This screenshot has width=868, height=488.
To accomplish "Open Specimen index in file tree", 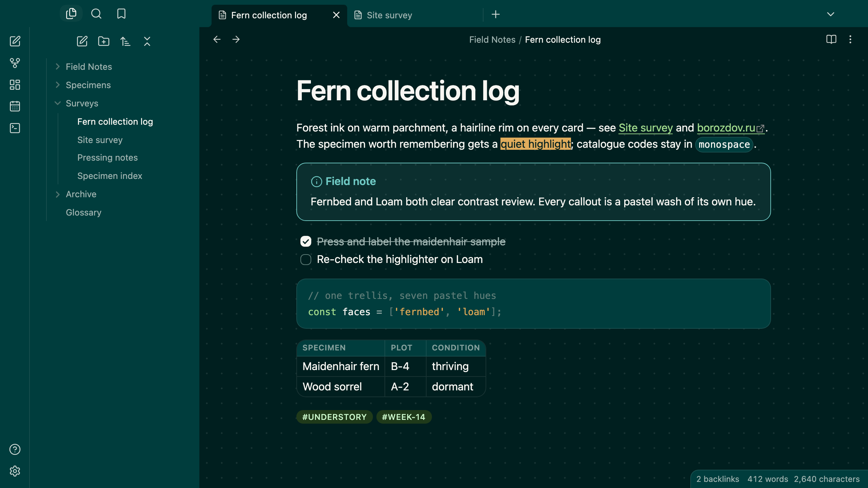I will (110, 176).
